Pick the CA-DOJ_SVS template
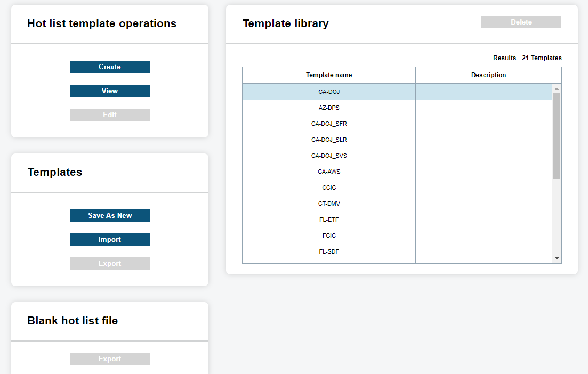 coord(329,156)
